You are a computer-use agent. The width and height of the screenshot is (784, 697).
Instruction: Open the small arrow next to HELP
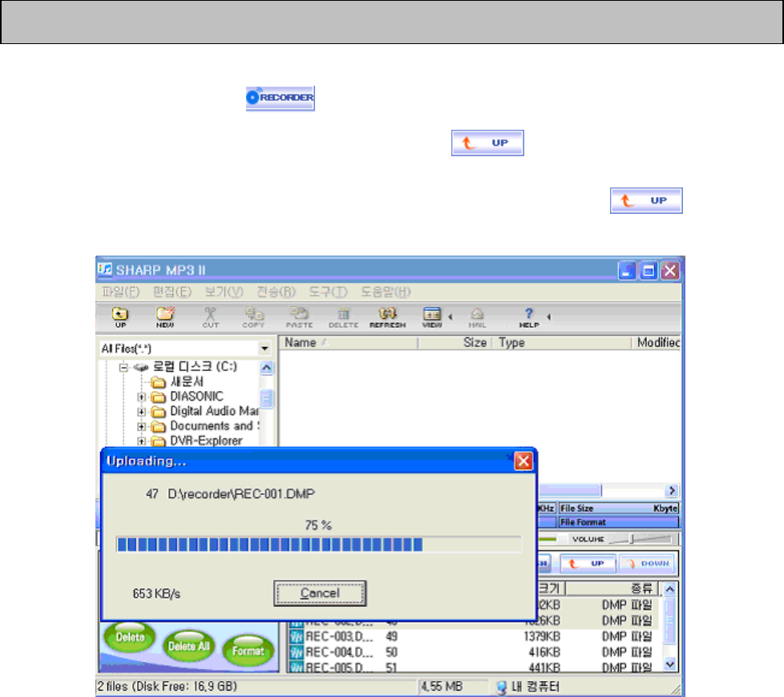point(548,316)
